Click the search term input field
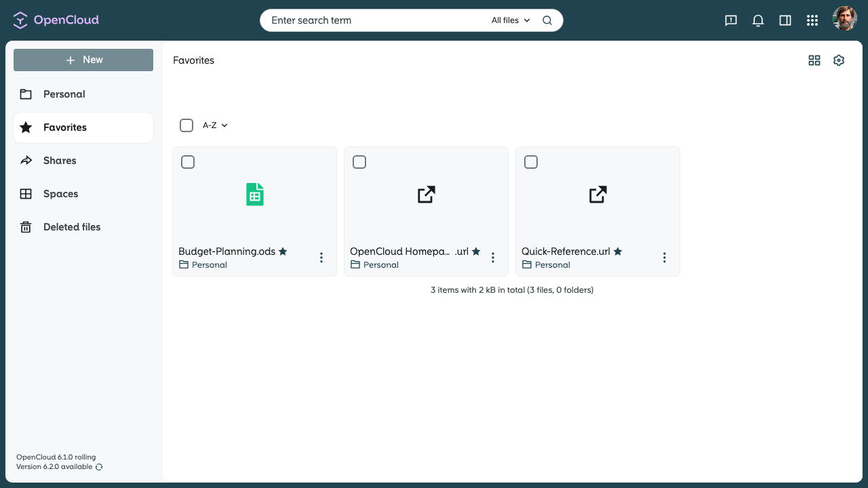 pyautogui.click(x=376, y=20)
